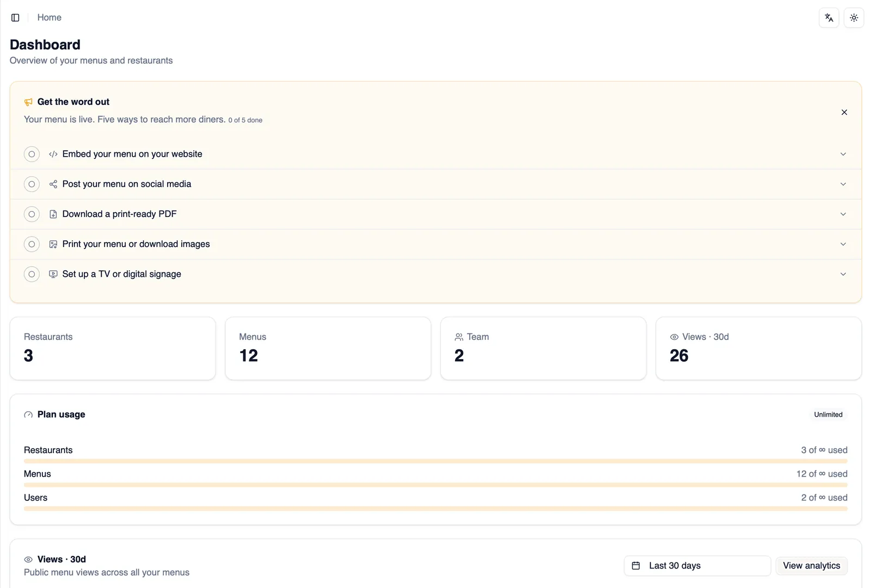871x588 pixels.
Task: Expand Set up a TV or digital signage chevron
Action: click(x=843, y=274)
